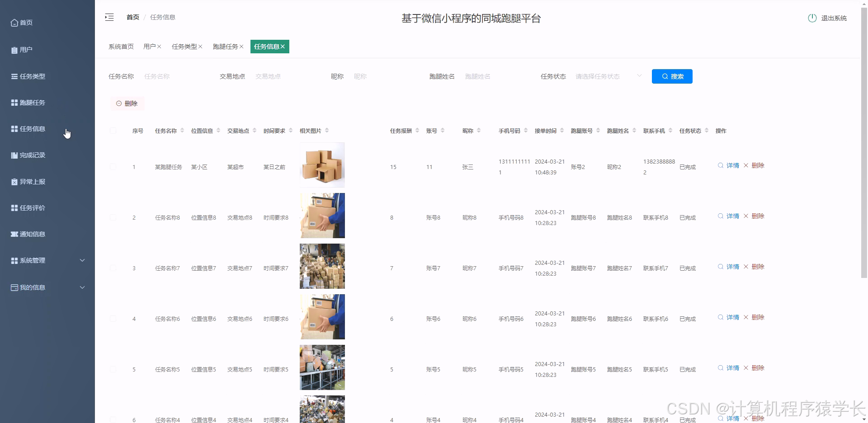The height and width of the screenshot is (423, 868).
Task: Click the sort arrows on 任务报酬 column
Action: [418, 131]
